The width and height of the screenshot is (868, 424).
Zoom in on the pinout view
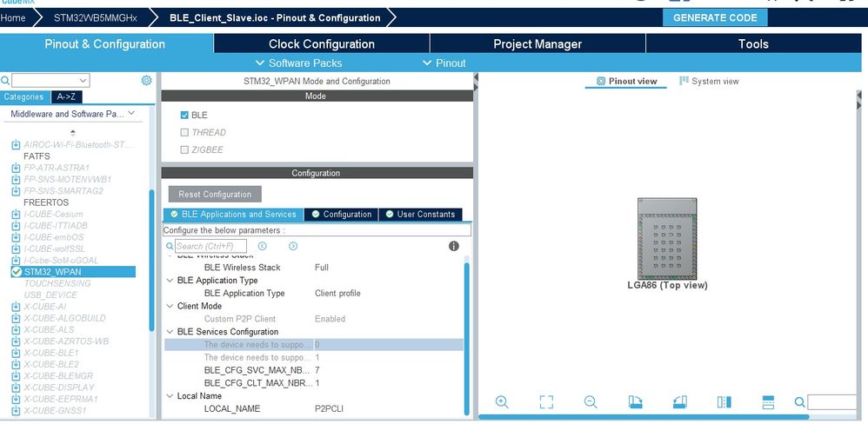(502, 402)
